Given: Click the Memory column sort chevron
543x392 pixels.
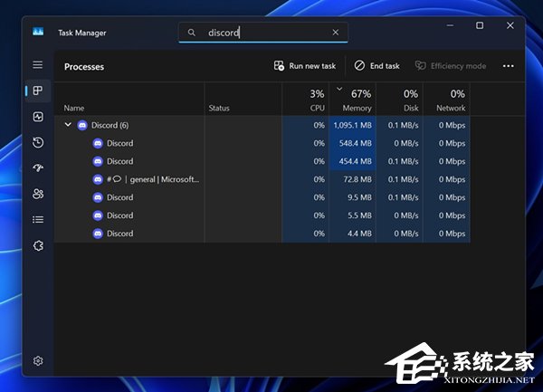Looking at the screenshot, I should click(339, 89).
